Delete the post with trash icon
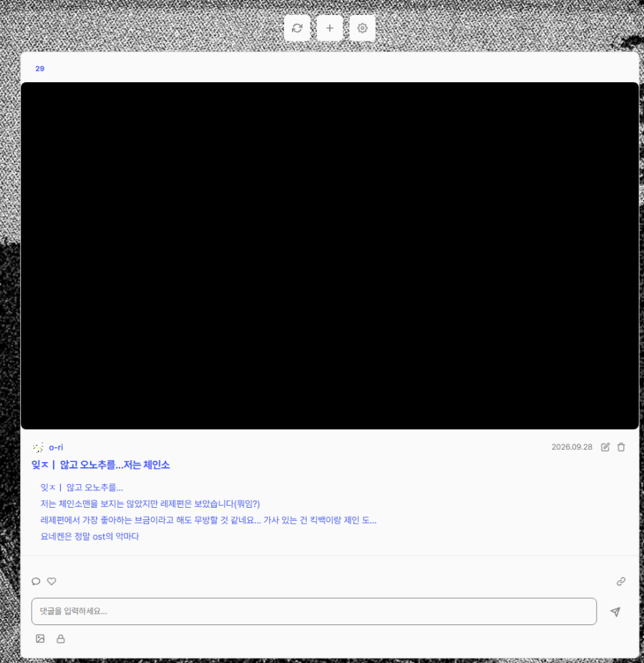The height and width of the screenshot is (663, 644). click(x=621, y=447)
